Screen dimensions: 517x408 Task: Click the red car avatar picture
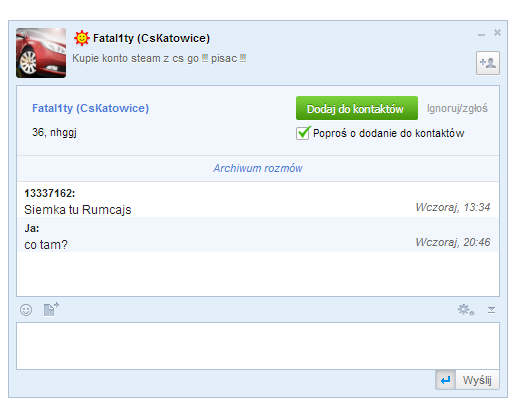pyautogui.click(x=41, y=53)
